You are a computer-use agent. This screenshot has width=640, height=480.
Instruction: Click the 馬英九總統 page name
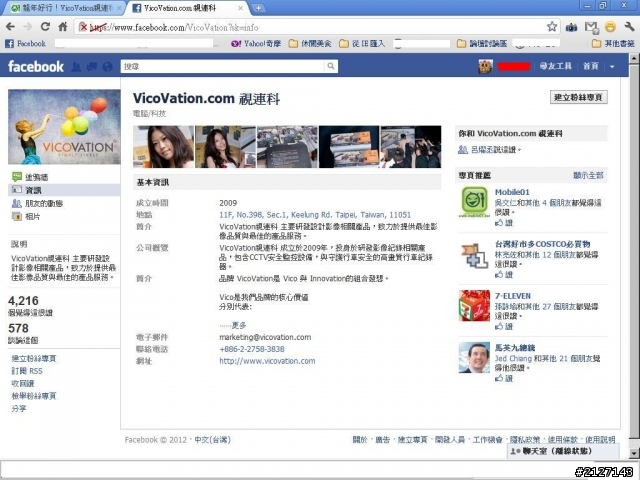click(515, 348)
